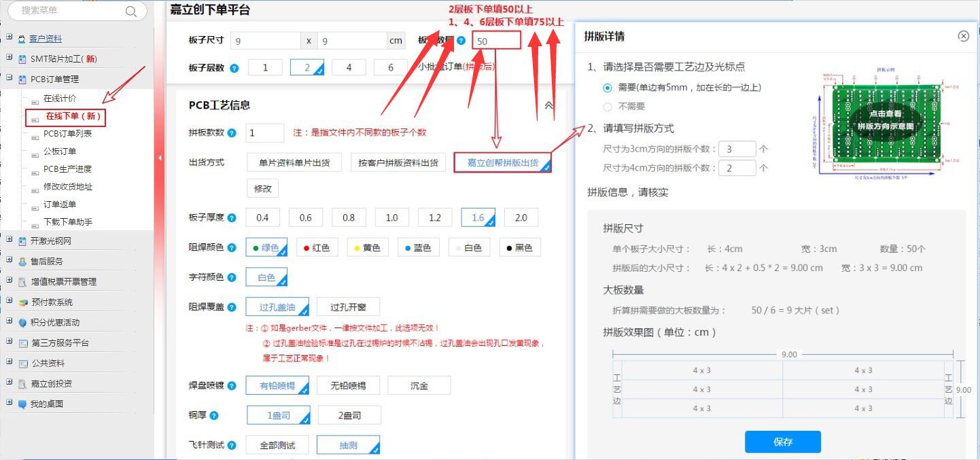This screenshot has width=980, height=460.
Task: Choose 按客户拼版资料出货 shipping method
Action: click(x=398, y=162)
